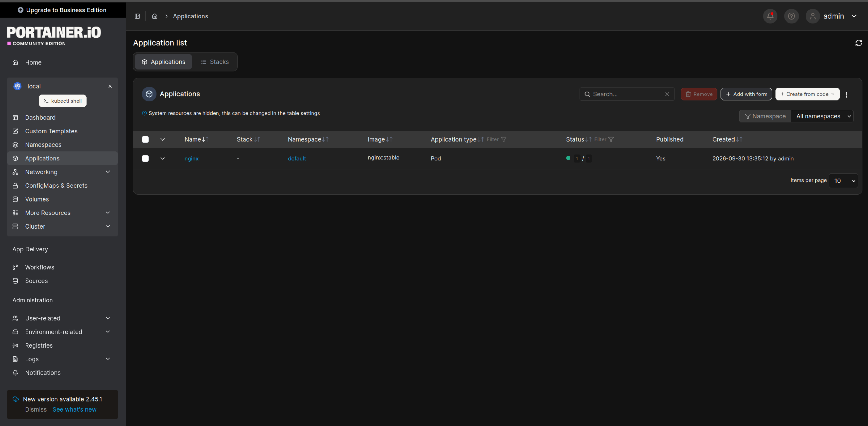Sort the table by Name column
The height and width of the screenshot is (426, 868).
pos(197,139)
